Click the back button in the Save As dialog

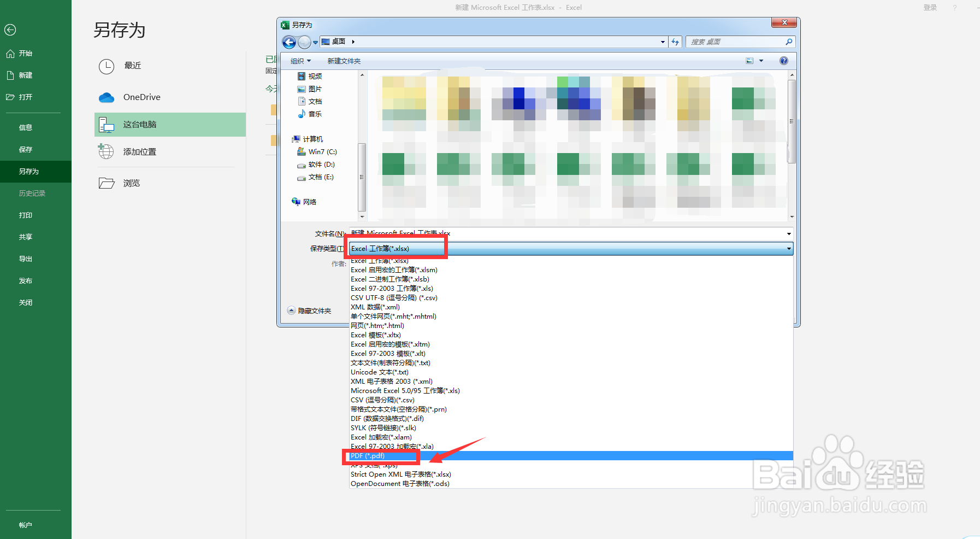click(x=289, y=42)
